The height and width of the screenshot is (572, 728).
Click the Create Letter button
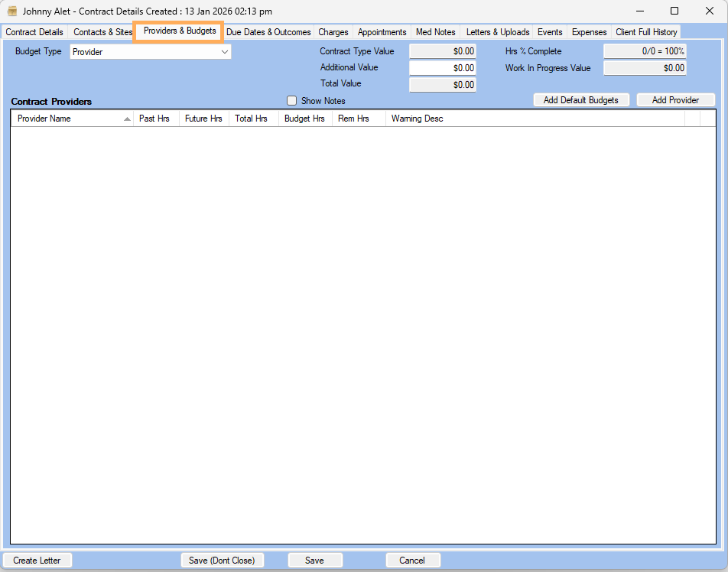pyautogui.click(x=37, y=561)
